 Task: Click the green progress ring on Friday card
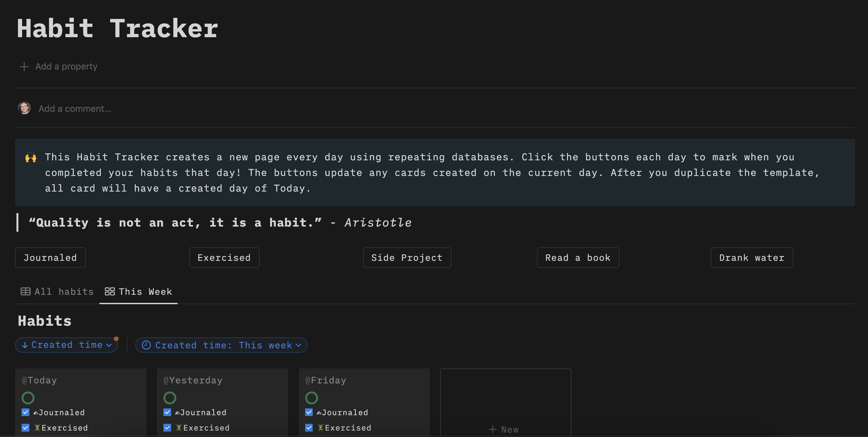(x=311, y=398)
